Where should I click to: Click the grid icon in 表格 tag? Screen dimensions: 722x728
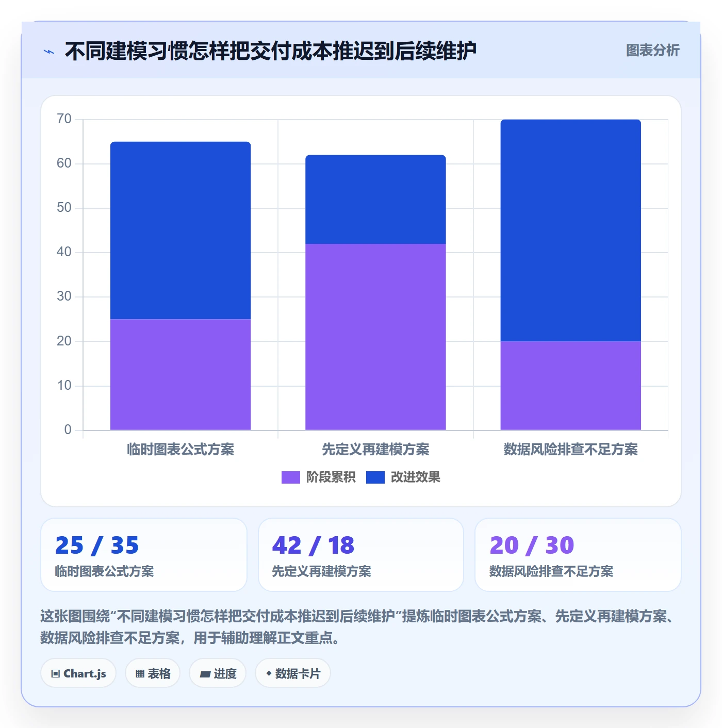[x=140, y=674]
